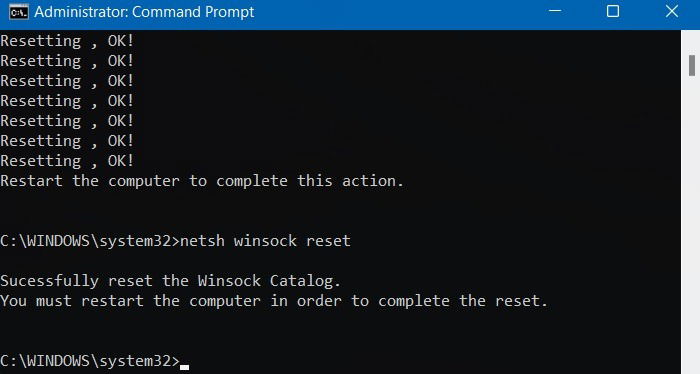
Task: Click the 'Catalog.' word in the output
Action: pyautogui.click(x=305, y=281)
